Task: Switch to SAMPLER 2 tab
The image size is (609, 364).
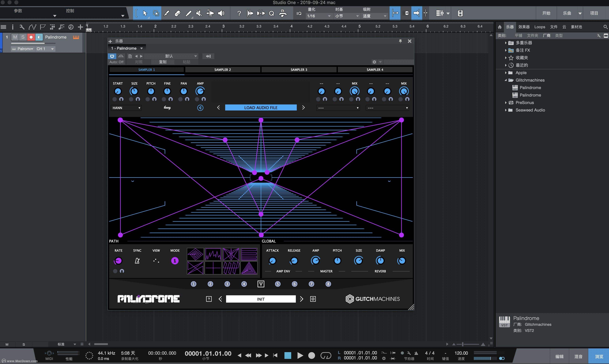Action: pyautogui.click(x=223, y=70)
